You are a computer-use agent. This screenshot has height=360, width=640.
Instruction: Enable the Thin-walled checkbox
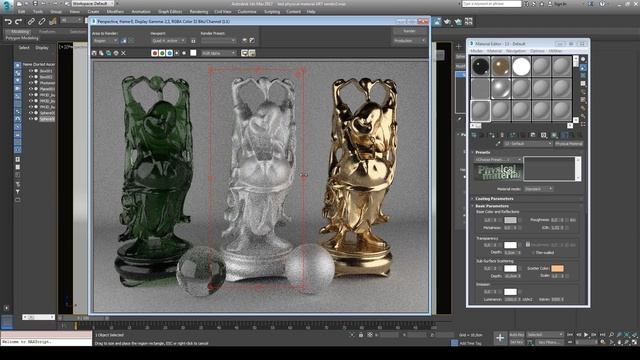pyautogui.click(x=533, y=253)
